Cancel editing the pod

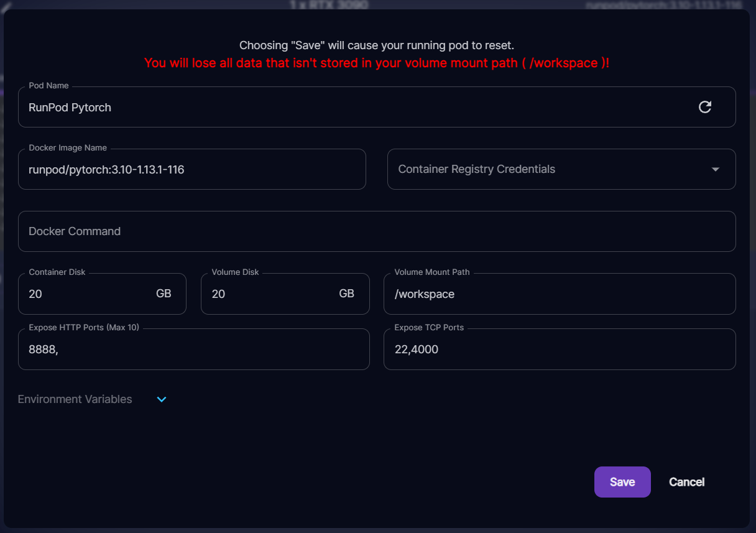(686, 482)
